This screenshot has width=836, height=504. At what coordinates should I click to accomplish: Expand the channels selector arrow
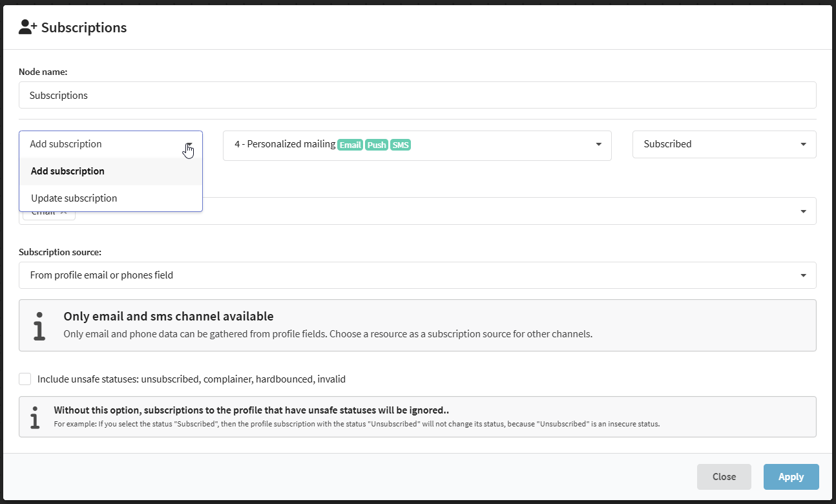coord(803,211)
